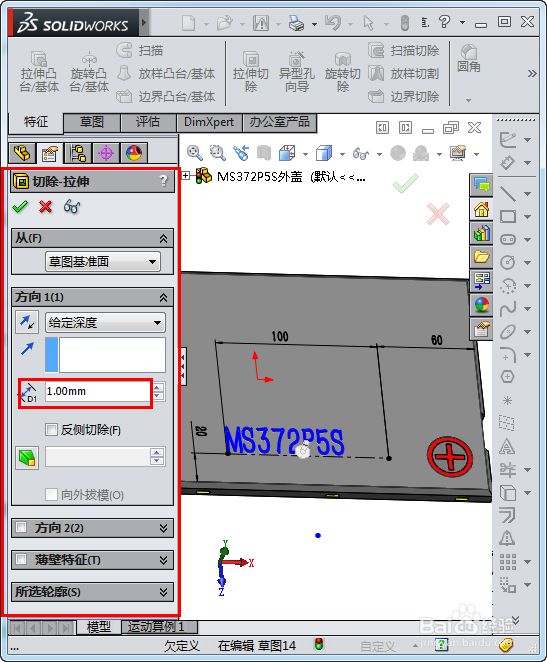The width and height of the screenshot is (547, 662).
Task: Select the Line sketch tool
Action: pos(508,194)
